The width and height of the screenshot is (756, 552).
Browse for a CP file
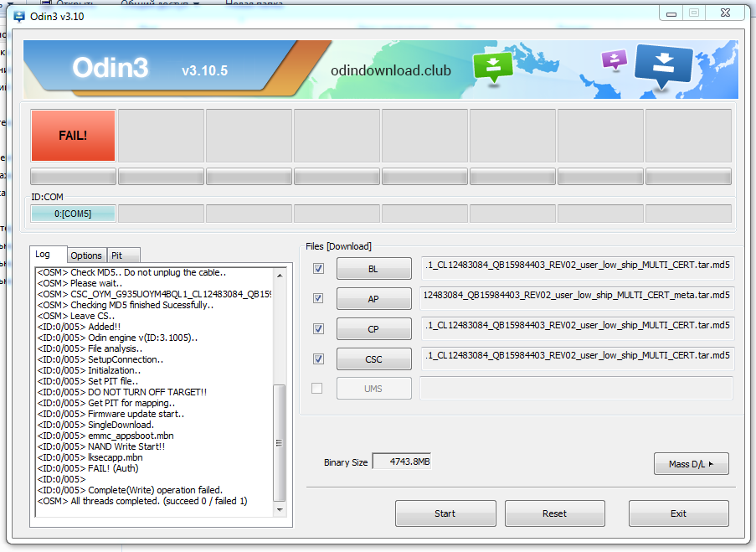tap(373, 329)
